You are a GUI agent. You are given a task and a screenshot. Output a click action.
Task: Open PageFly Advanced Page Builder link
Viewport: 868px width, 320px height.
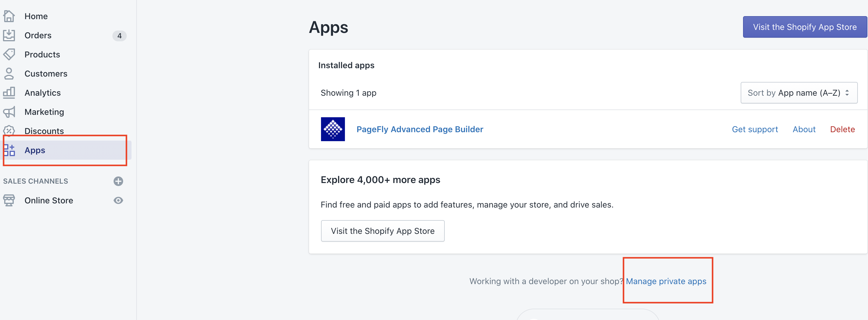point(420,129)
